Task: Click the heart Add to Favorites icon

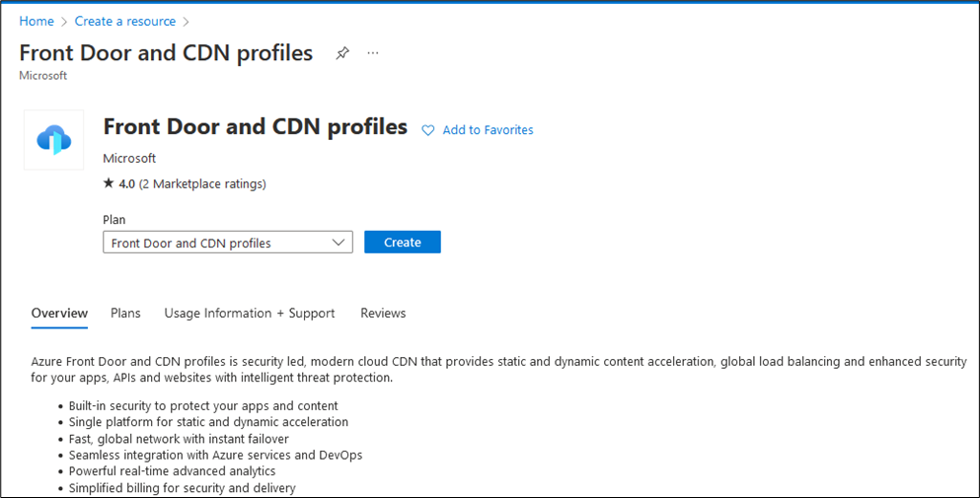Action: (428, 130)
